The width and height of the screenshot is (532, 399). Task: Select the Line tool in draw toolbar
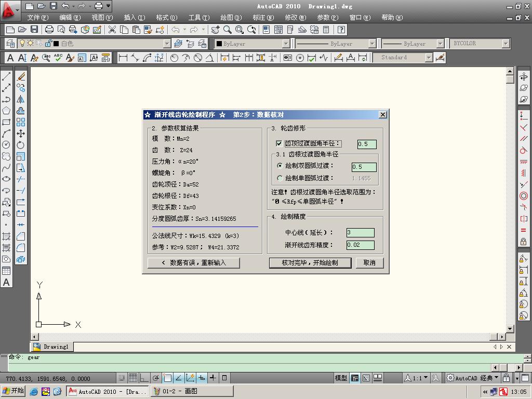6,76
